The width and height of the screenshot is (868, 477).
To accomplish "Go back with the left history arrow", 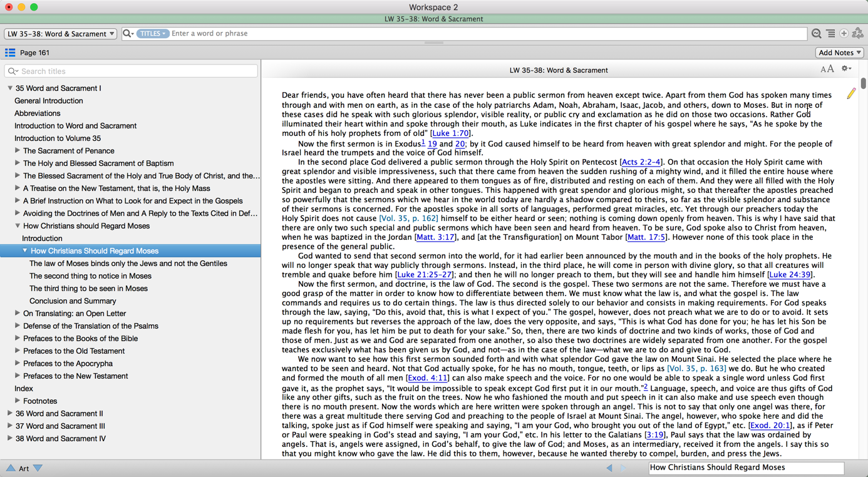I will [x=609, y=468].
